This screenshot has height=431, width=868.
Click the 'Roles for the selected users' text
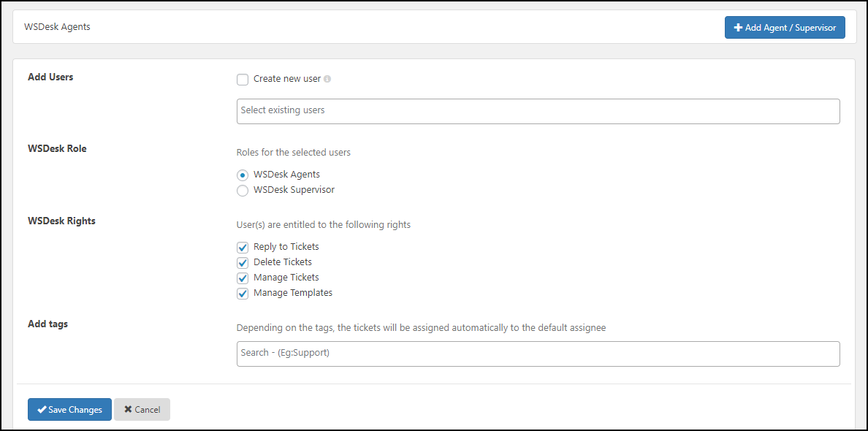point(294,153)
